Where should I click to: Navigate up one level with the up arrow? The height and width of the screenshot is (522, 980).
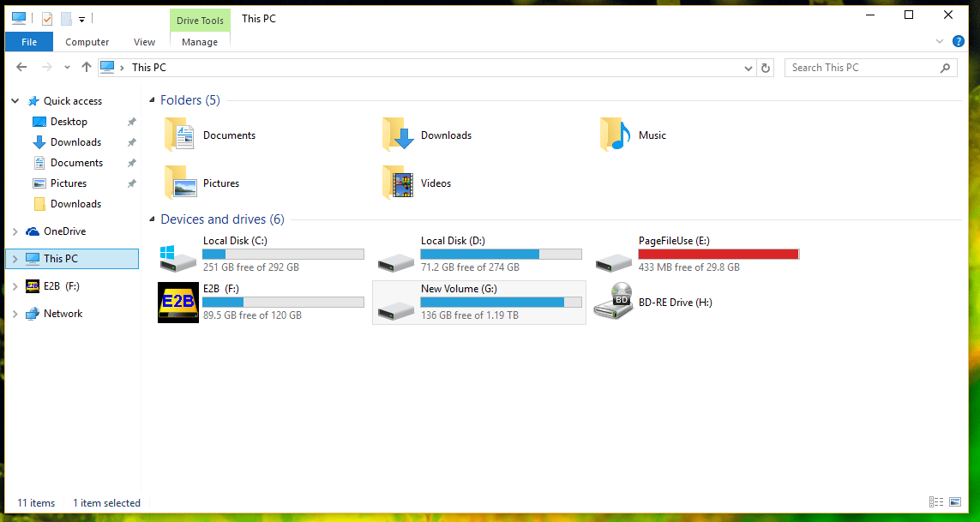pos(87,67)
